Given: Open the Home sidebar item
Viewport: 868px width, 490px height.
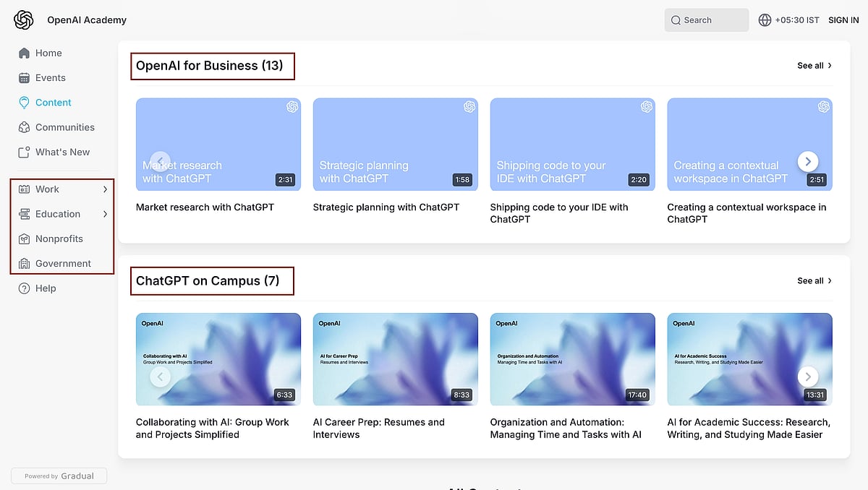Looking at the screenshot, I should [48, 53].
